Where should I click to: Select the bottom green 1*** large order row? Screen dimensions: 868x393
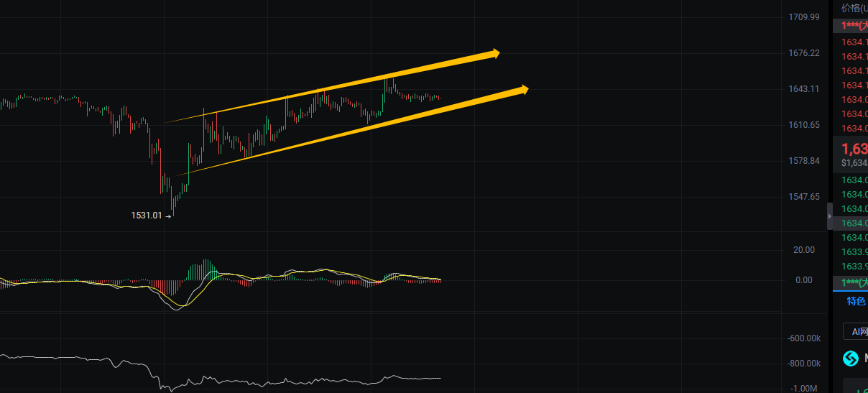click(x=851, y=282)
